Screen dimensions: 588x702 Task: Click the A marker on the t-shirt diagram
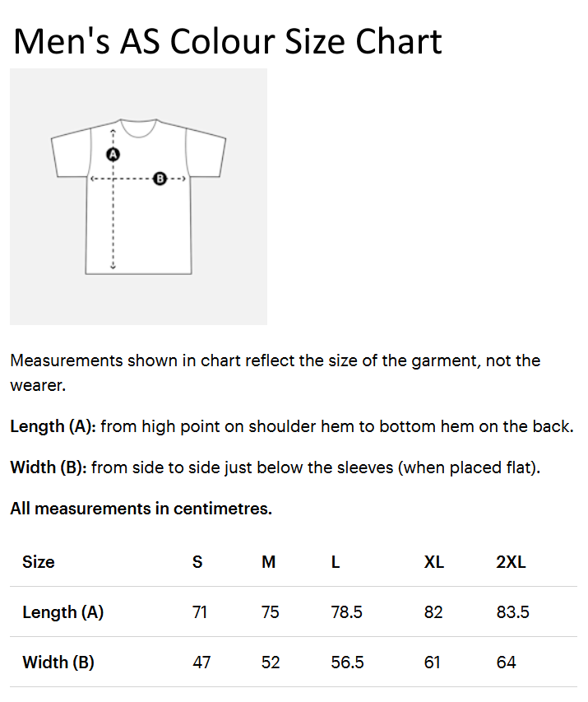(113, 155)
